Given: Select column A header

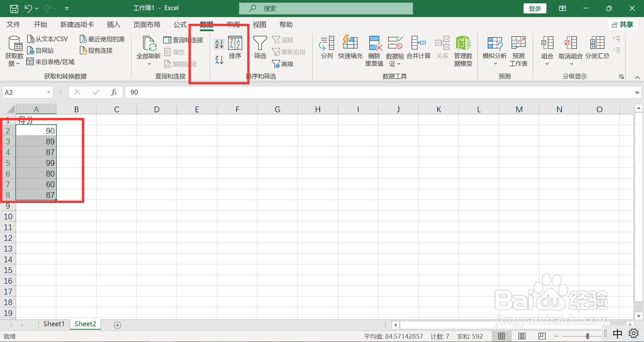Looking at the screenshot, I should click(36, 109).
